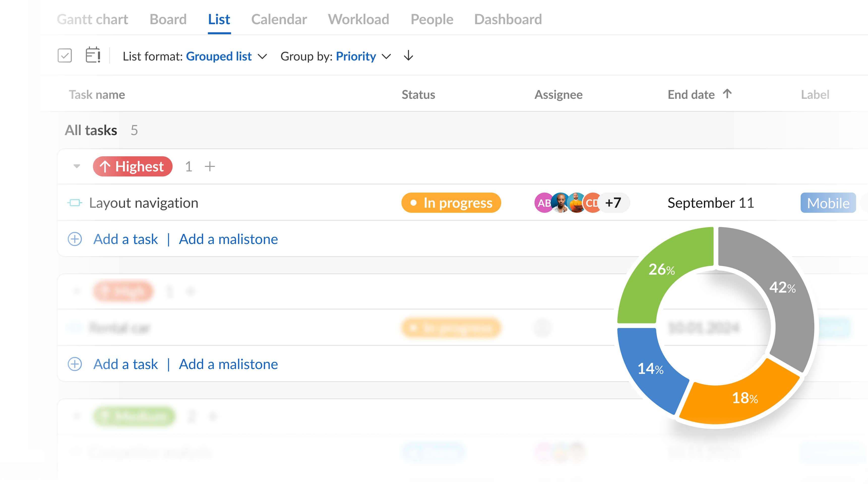868x484 pixels.
Task: Click the first circled plus add icon
Action: pyautogui.click(x=75, y=239)
